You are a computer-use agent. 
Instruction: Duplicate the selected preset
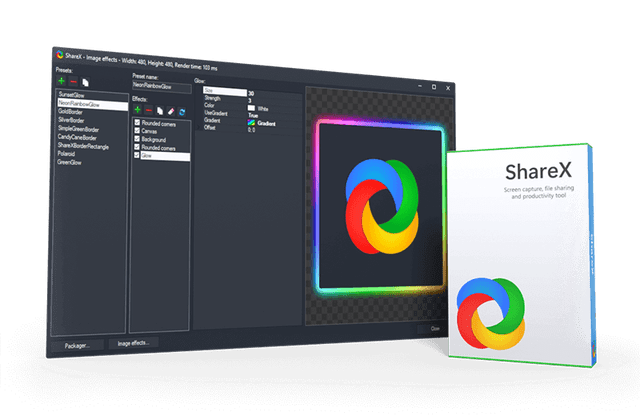point(85,82)
